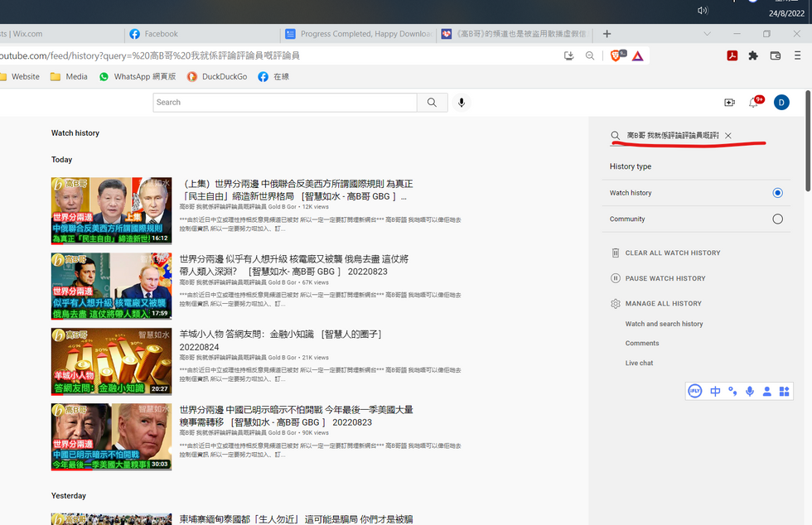
Task: Open the Brave Wallet icon
Action: [x=776, y=56]
